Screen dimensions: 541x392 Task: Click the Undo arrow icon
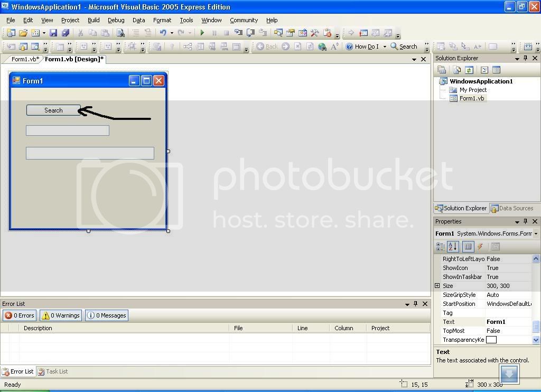point(163,33)
